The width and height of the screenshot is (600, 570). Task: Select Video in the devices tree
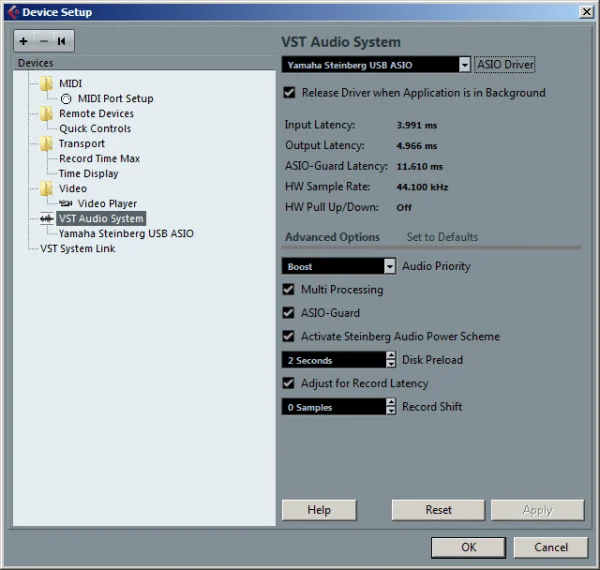[x=73, y=189]
